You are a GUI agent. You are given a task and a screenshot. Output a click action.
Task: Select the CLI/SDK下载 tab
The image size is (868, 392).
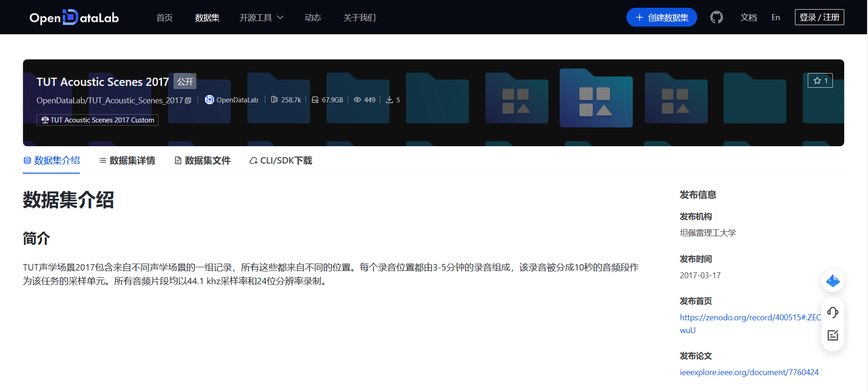tap(281, 160)
